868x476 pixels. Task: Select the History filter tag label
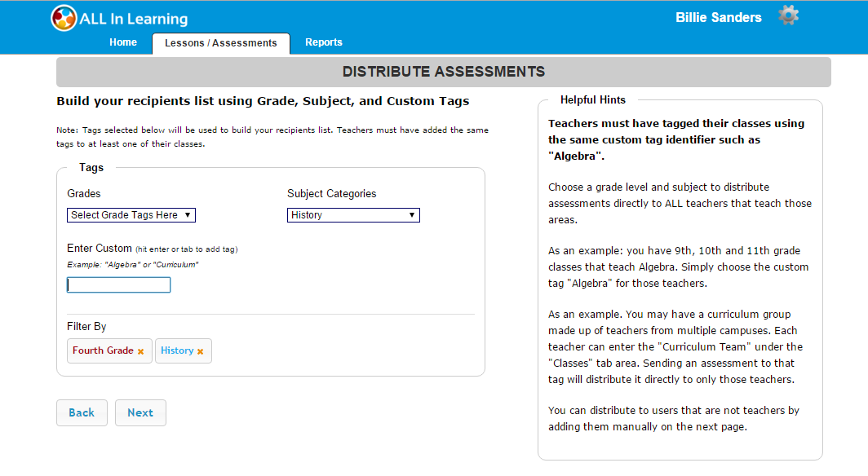coord(177,350)
